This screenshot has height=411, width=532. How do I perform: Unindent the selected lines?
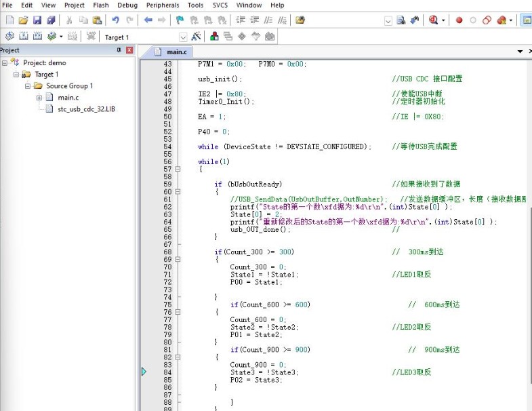[x=254, y=20]
